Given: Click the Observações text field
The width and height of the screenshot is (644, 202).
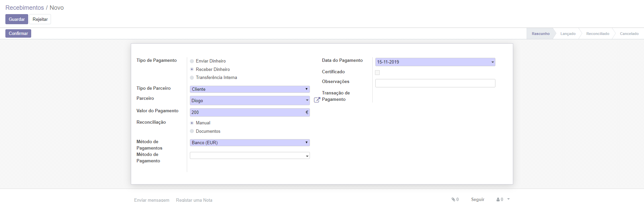Looking at the screenshot, I should [x=435, y=83].
